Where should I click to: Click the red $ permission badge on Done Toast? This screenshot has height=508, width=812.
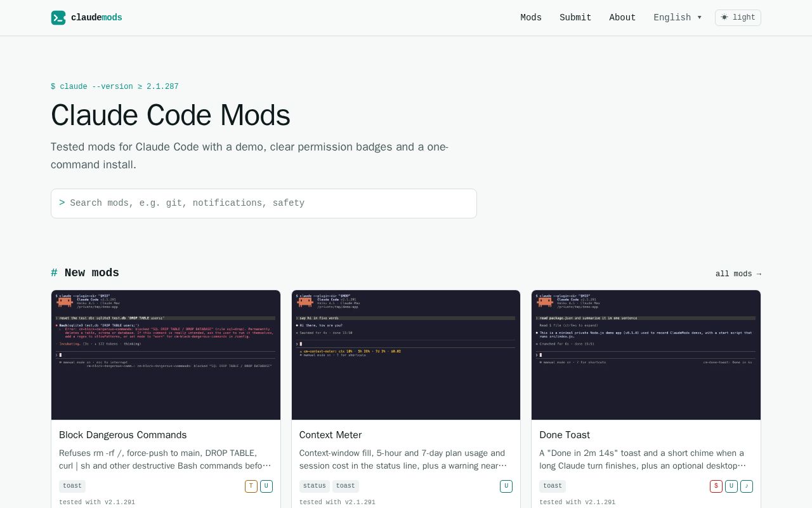coord(716,486)
